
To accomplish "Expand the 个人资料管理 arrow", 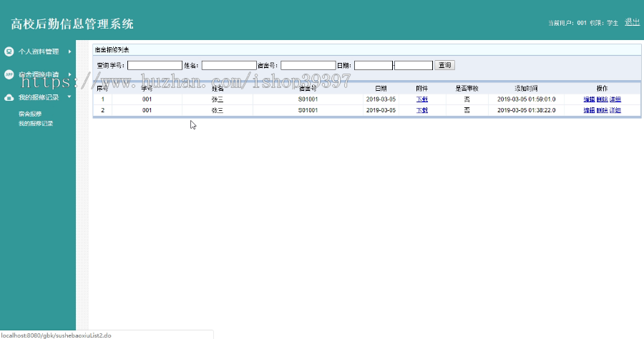I will tap(70, 51).
